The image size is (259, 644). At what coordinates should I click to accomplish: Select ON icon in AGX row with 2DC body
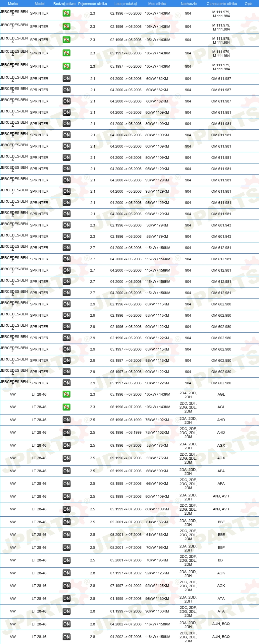[x=67, y=458]
